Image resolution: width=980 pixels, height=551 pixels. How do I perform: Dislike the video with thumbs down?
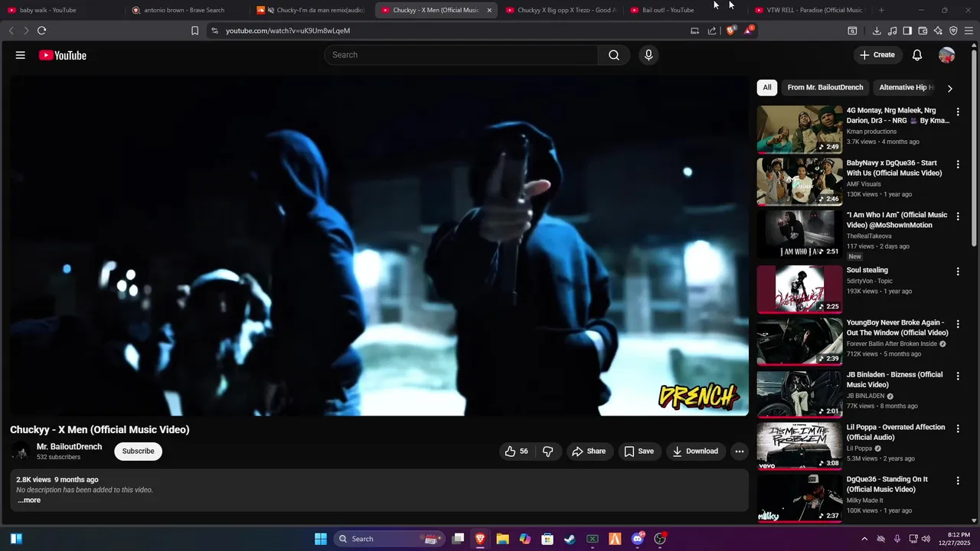[x=548, y=452]
